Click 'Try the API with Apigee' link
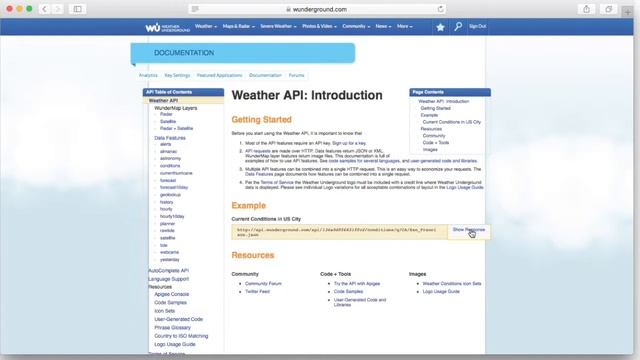 [x=357, y=283]
